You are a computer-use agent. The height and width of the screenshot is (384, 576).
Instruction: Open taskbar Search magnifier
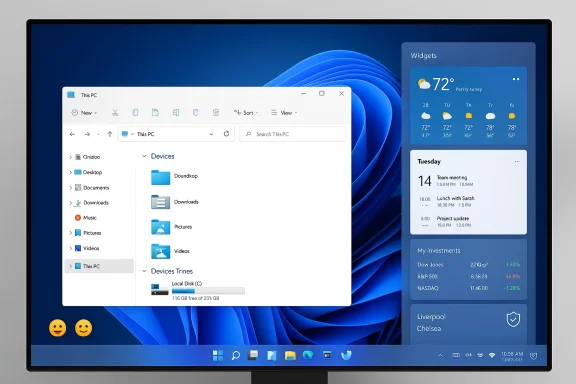click(x=235, y=355)
